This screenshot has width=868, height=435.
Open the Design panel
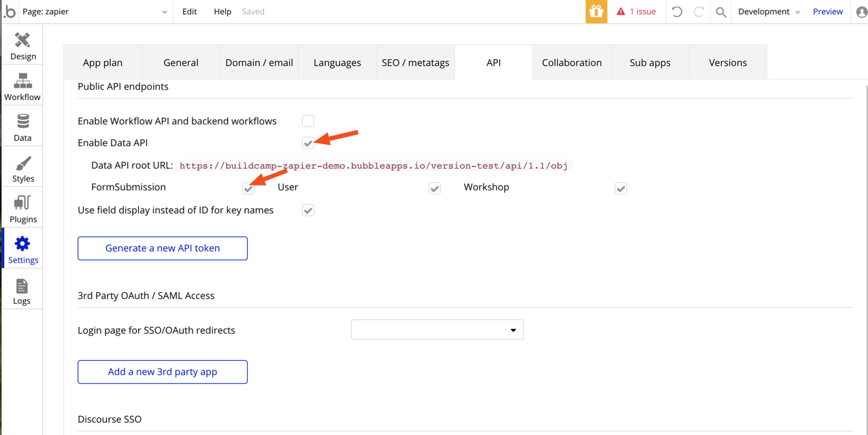pos(22,44)
